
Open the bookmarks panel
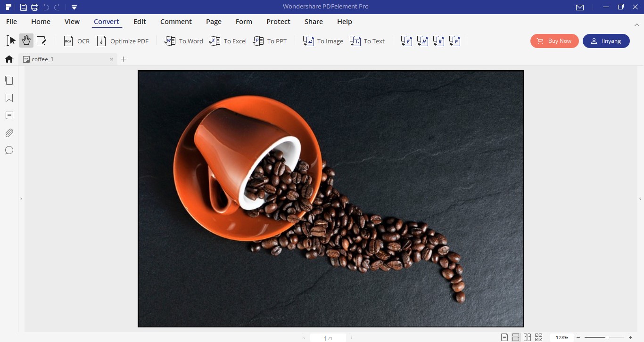click(9, 98)
